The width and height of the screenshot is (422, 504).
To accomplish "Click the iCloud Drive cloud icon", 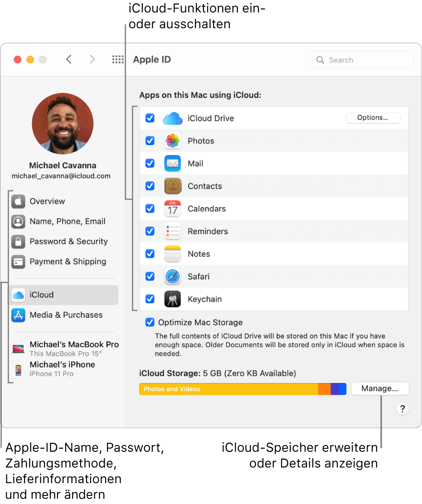I will pyautogui.click(x=173, y=118).
